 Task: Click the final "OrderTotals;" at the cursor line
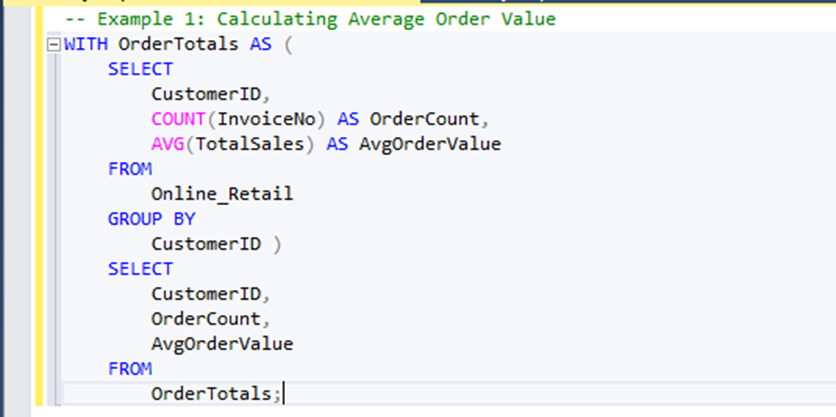click(x=216, y=394)
